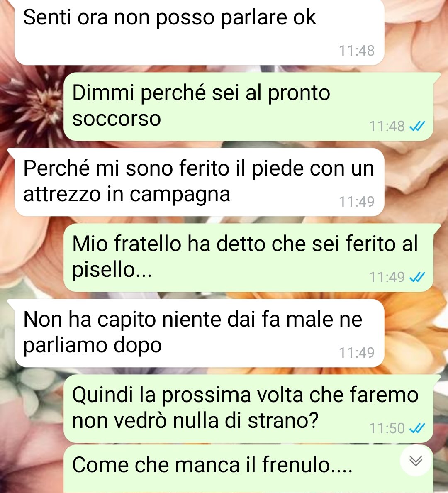Tap blue double check on 'Mio fratello' message

[x=417, y=277]
